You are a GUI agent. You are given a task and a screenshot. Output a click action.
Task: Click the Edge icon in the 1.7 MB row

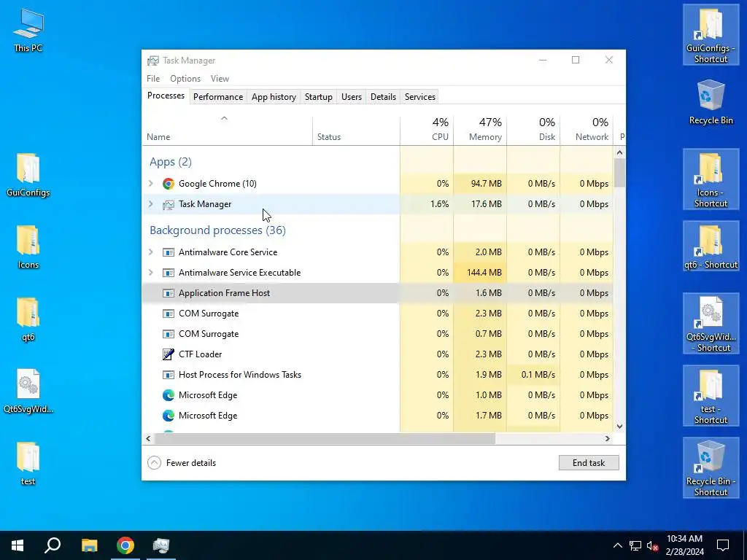point(169,416)
